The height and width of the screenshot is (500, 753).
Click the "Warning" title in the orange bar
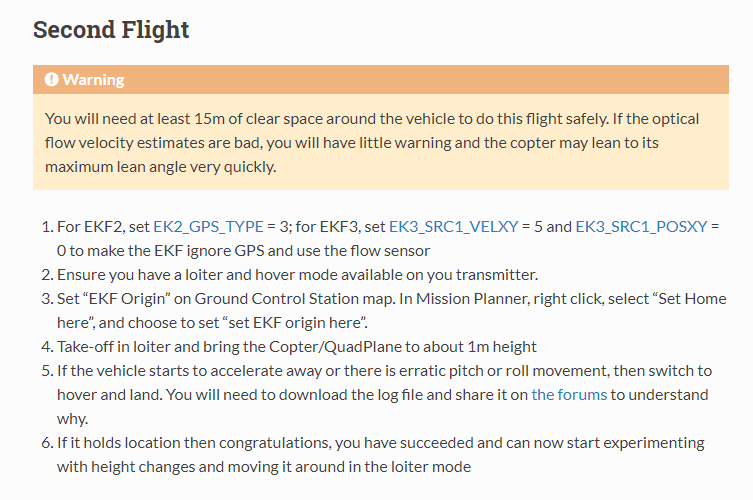(x=93, y=79)
